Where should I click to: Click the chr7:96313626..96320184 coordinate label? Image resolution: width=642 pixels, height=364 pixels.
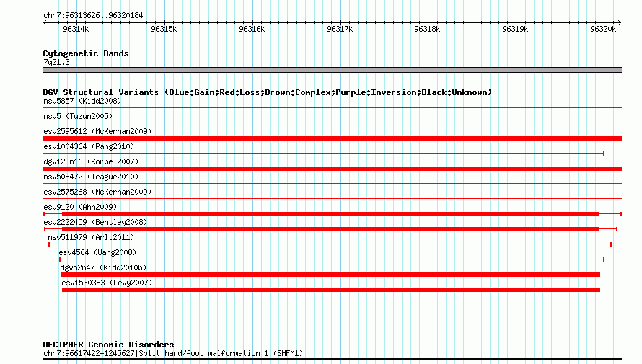[x=93, y=16]
